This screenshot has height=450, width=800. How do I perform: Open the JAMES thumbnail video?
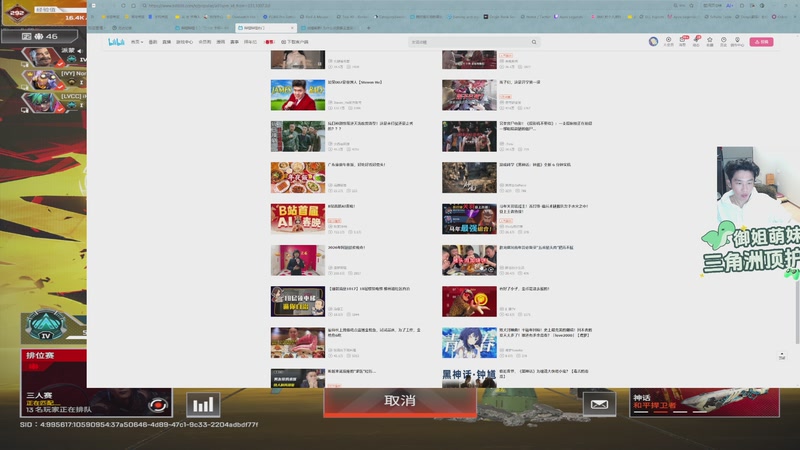(298, 95)
